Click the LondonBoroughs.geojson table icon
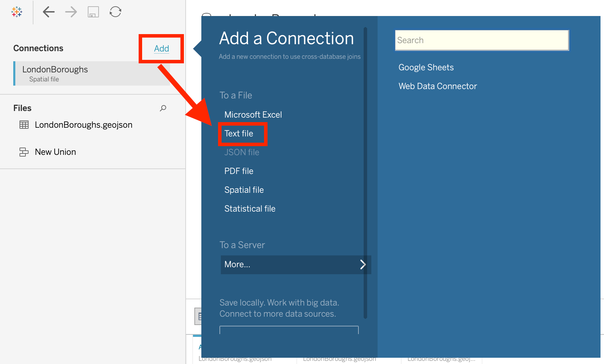The width and height of the screenshot is (604, 364). pyautogui.click(x=24, y=125)
